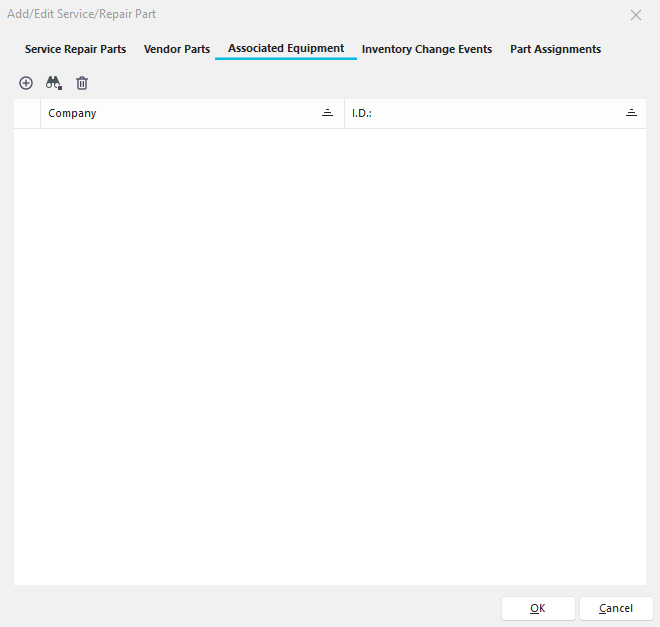660x627 pixels.
Task: Select the Associated Equipment tab
Action: 286,48
